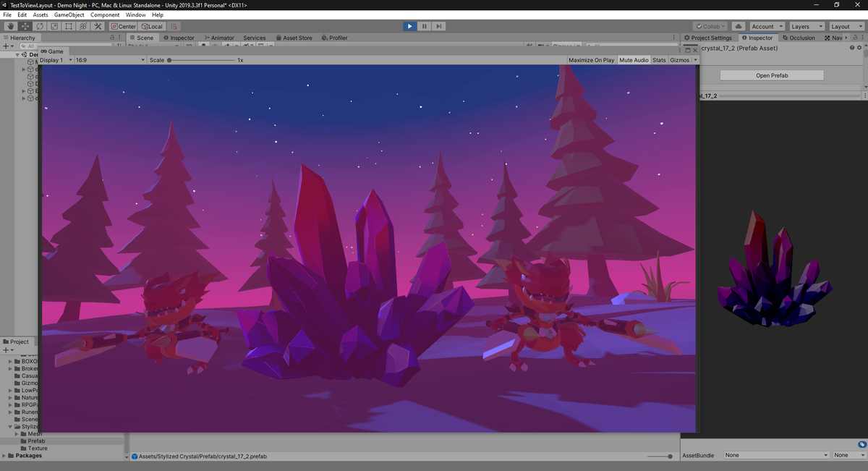Adjust the Game view Scale slider

click(x=202, y=60)
